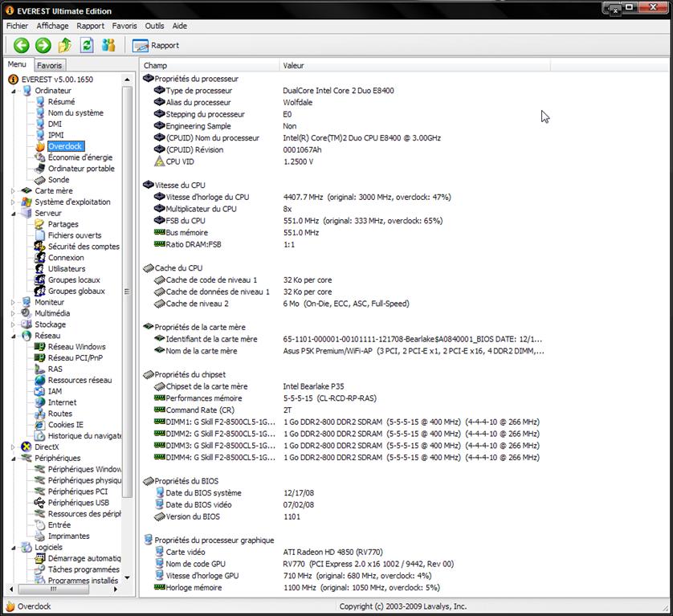Open the users manager toolbar icon
673x616 pixels.
pyautogui.click(x=108, y=45)
